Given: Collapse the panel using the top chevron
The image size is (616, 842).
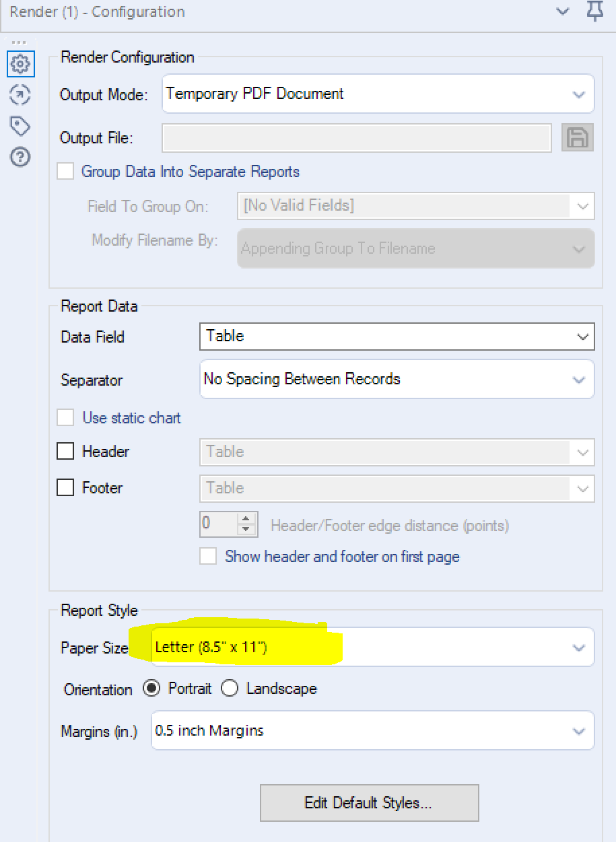Looking at the screenshot, I should [x=563, y=11].
